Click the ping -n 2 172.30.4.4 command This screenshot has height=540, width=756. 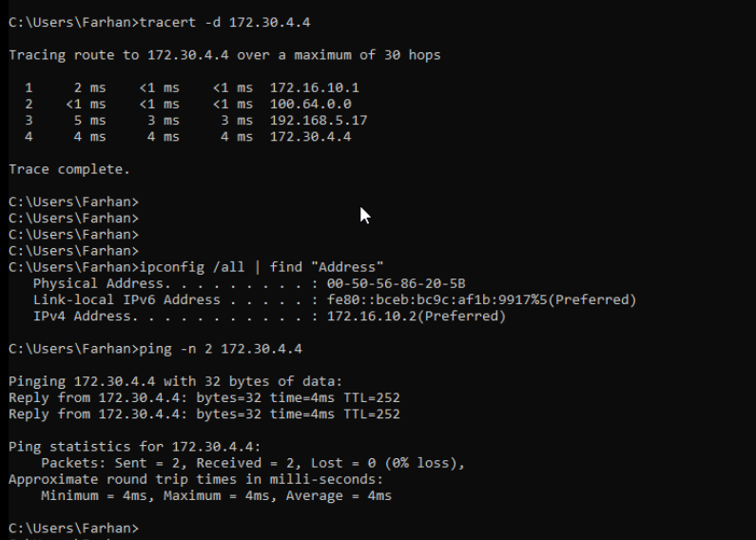point(221,349)
